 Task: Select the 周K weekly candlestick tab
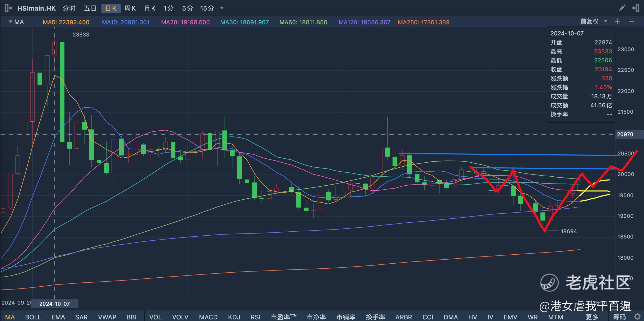(x=130, y=8)
